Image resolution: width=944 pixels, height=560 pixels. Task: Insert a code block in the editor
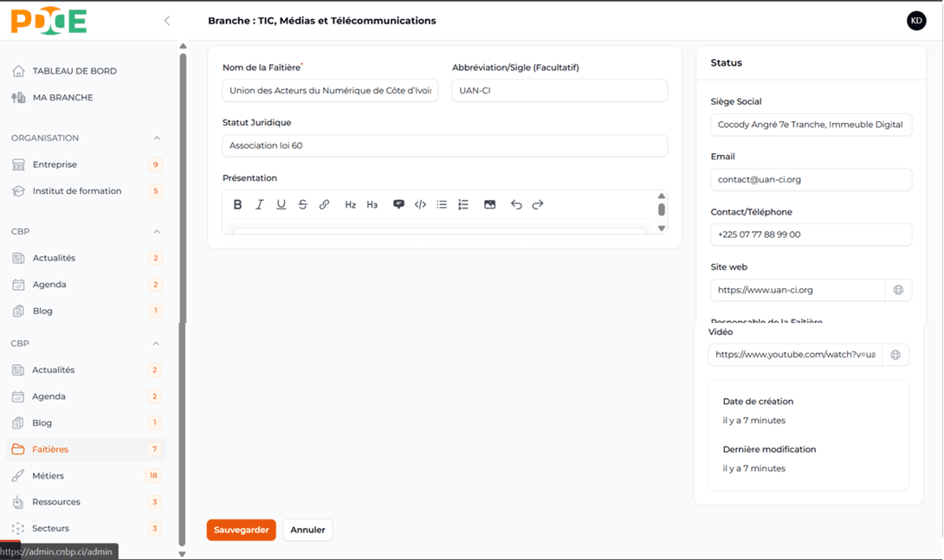click(420, 205)
